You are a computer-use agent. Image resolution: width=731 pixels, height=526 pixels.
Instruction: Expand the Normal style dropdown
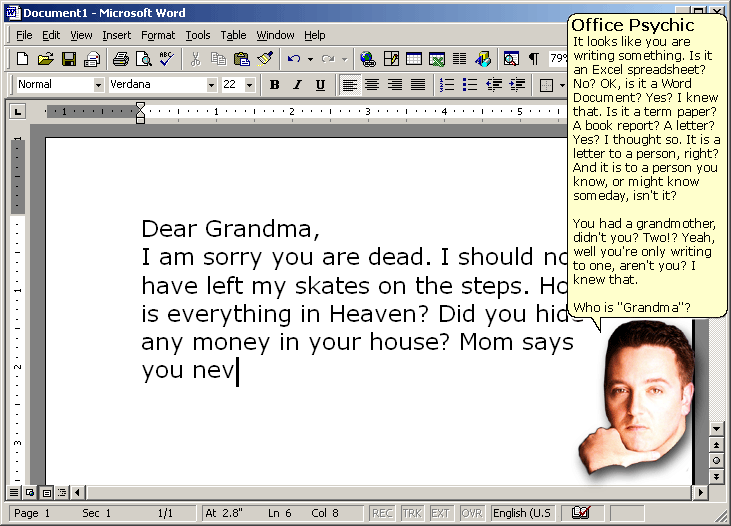point(98,85)
